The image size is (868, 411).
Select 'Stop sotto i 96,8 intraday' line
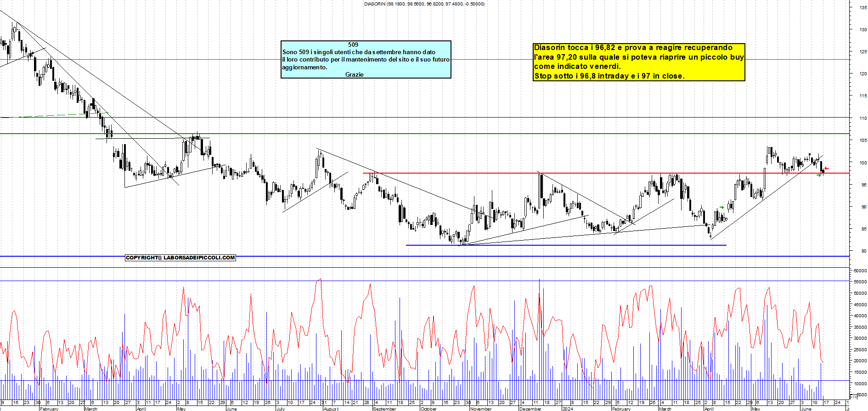pos(609,76)
